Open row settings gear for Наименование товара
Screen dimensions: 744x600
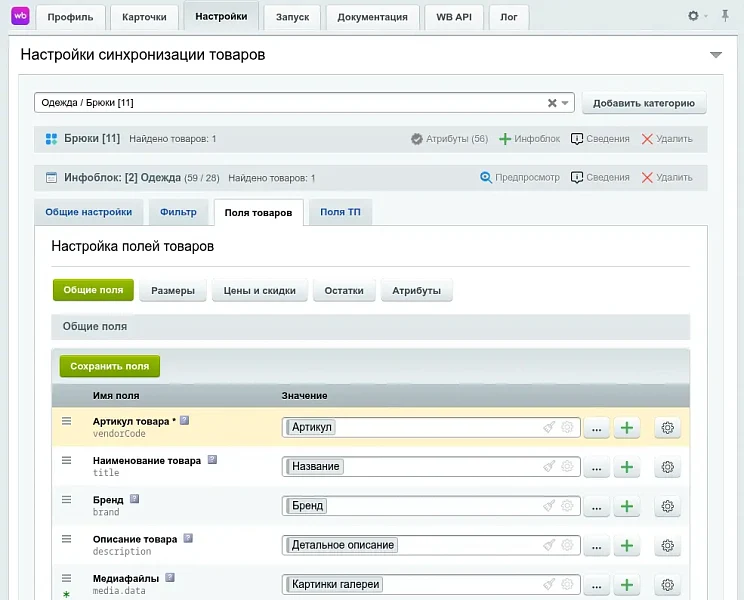pos(668,467)
